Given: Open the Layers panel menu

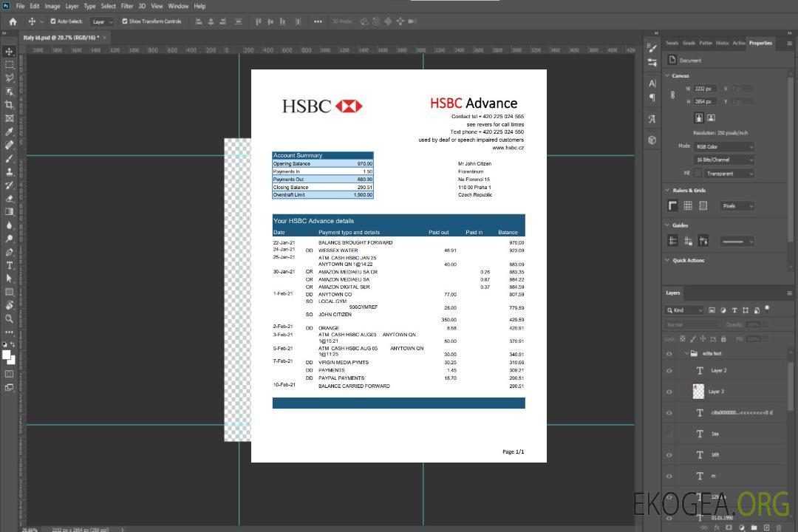Looking at the screenshot, I should (789, 293).
